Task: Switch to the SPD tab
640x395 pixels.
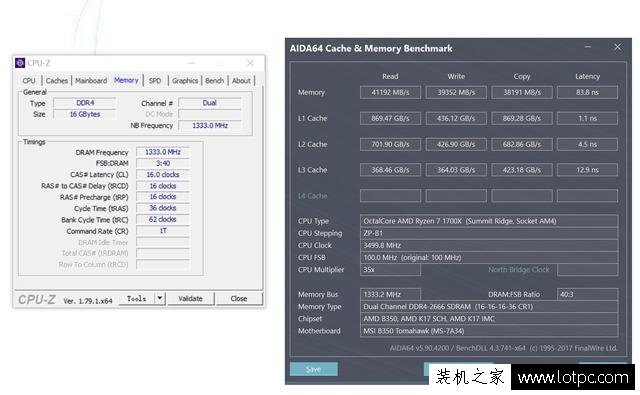Action: pos(155,81)
